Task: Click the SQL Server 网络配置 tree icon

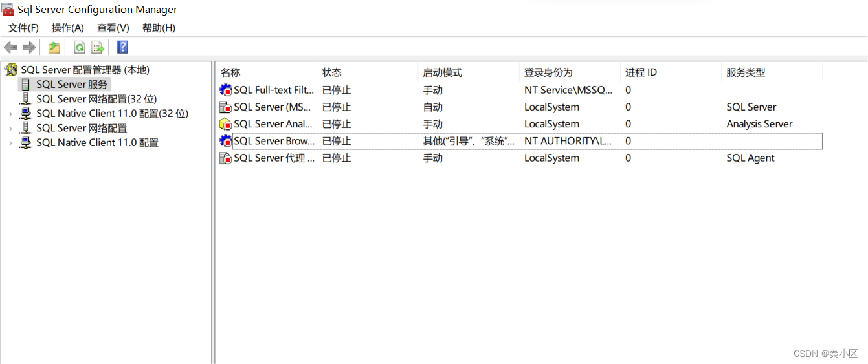Action: click(25, 128)
